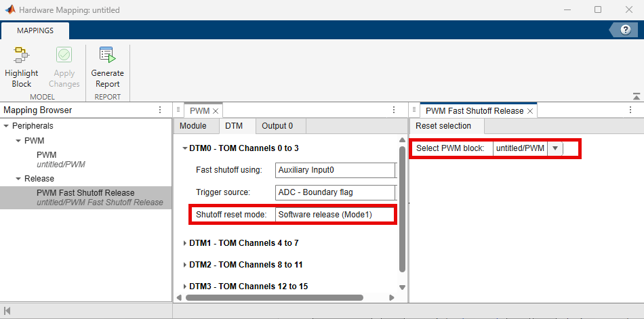Viewport: 644px width, 319px height.
Task: Collapse DTM0 - TOM Channels 0 to 3
Action: [x=185, y=148]
